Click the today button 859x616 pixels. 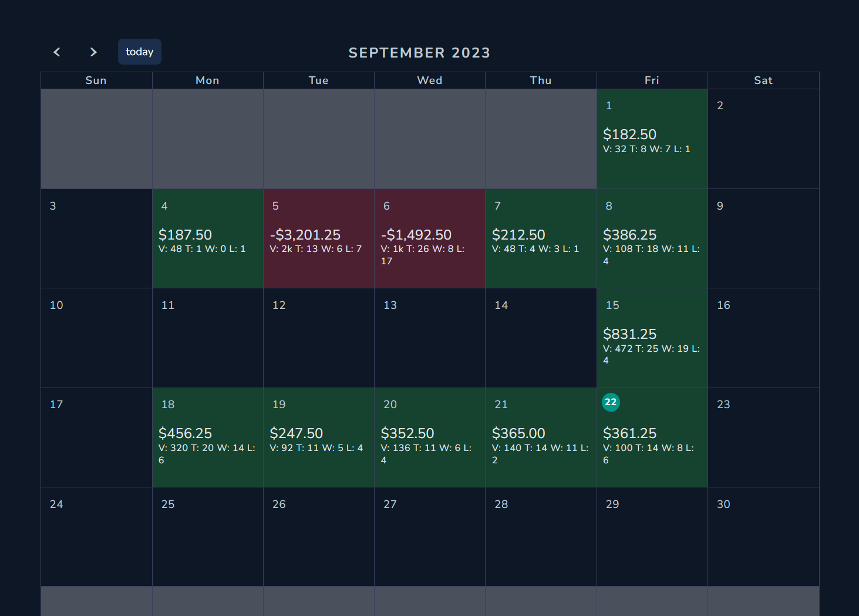click(140, 52)
